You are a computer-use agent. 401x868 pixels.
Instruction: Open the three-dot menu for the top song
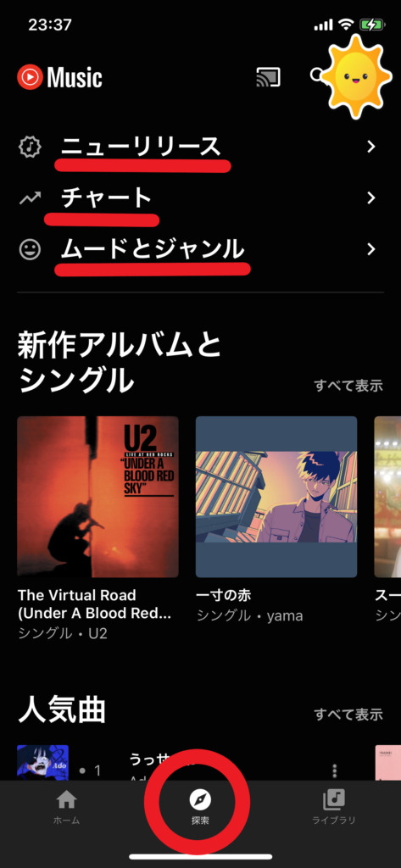tap(334, 771)
